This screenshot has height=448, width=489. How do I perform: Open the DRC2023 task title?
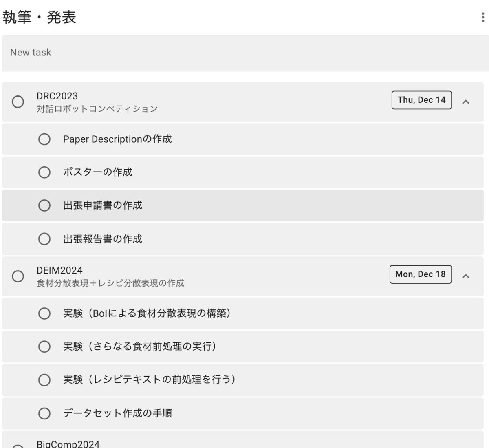(57, 96)
